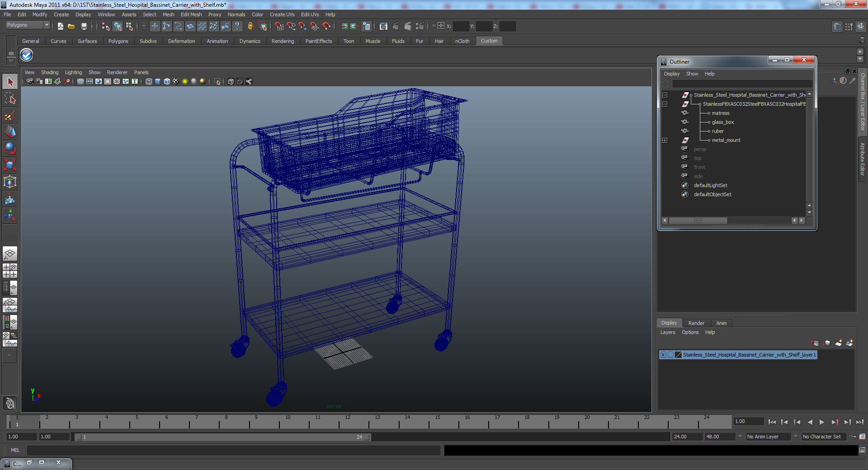Screen dimensions: 868x470
Task: Switch viewport to wireframe cube icon
Action: 149,81
